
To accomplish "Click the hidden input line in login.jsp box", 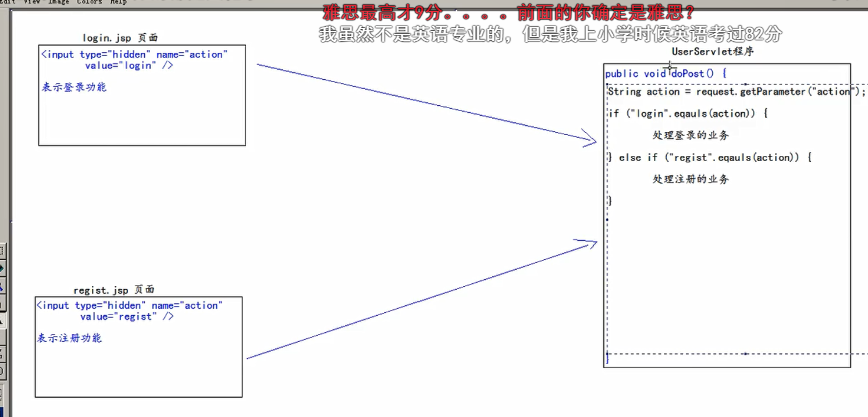I will click(134, 55).
